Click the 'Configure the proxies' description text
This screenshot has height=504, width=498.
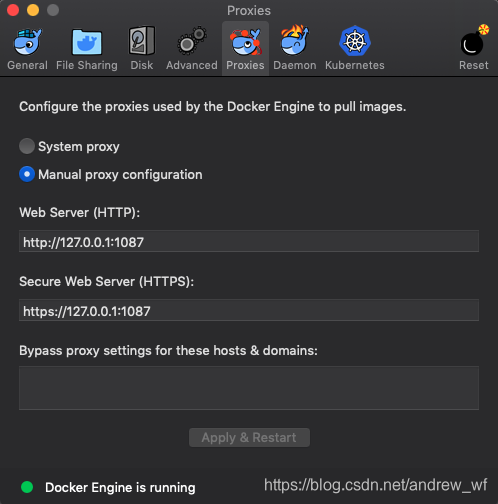pos(213,107)
